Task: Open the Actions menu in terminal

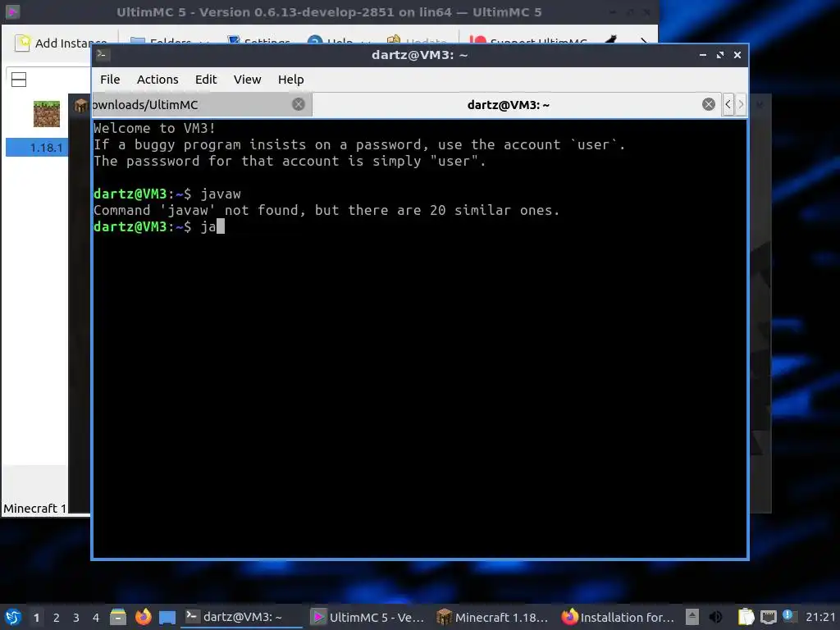Action: (x=157, y=80)
